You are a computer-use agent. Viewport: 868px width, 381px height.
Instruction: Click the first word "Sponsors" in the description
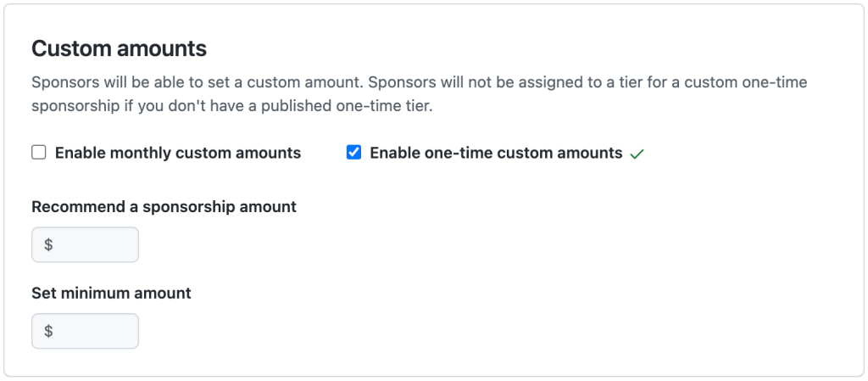(62, 84)
